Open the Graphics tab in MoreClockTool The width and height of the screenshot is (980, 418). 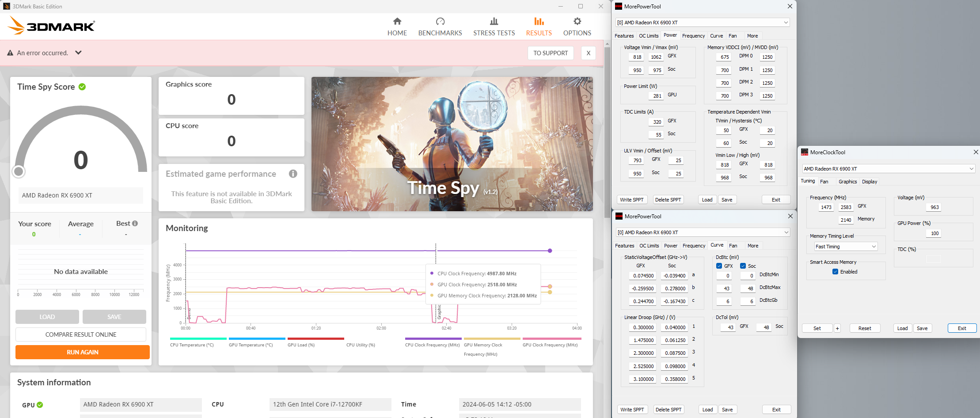point(847,182)
